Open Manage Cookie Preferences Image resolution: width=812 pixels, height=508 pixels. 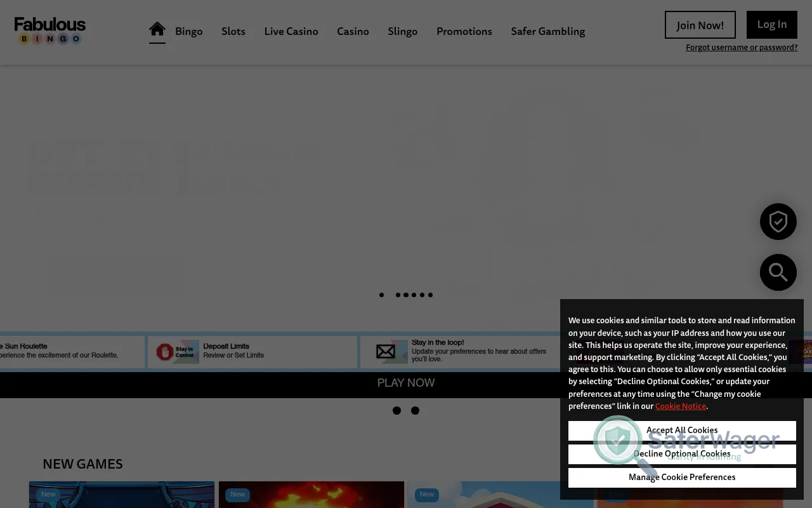point(682,477)
